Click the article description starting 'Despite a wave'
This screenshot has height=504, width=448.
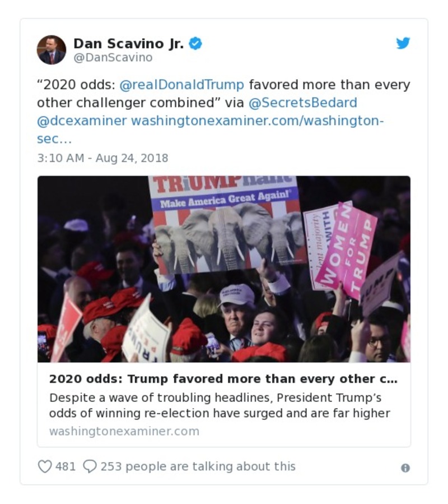220,405
